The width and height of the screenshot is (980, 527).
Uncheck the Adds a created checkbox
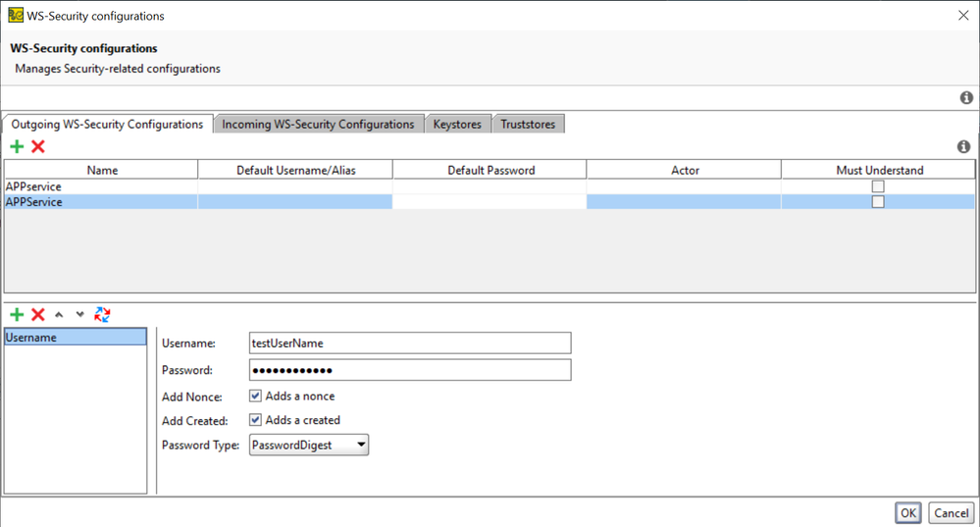click(x=255, y=420)
